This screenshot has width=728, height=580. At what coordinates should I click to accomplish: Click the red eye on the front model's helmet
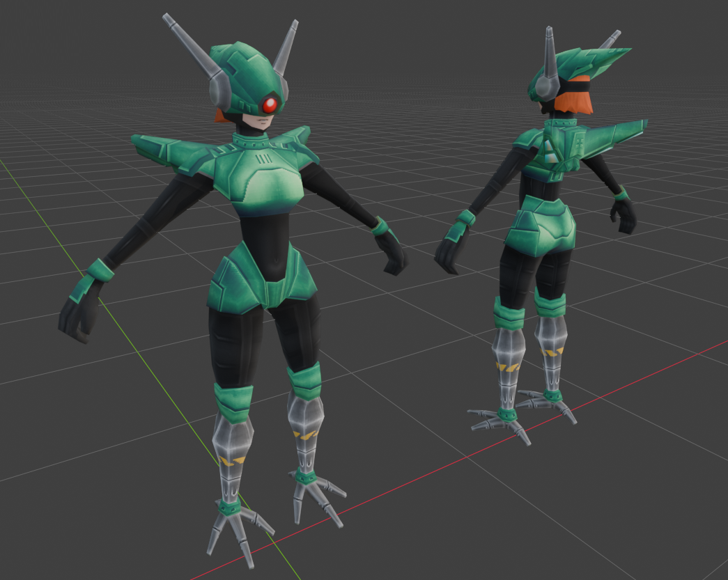coord(270,105)
